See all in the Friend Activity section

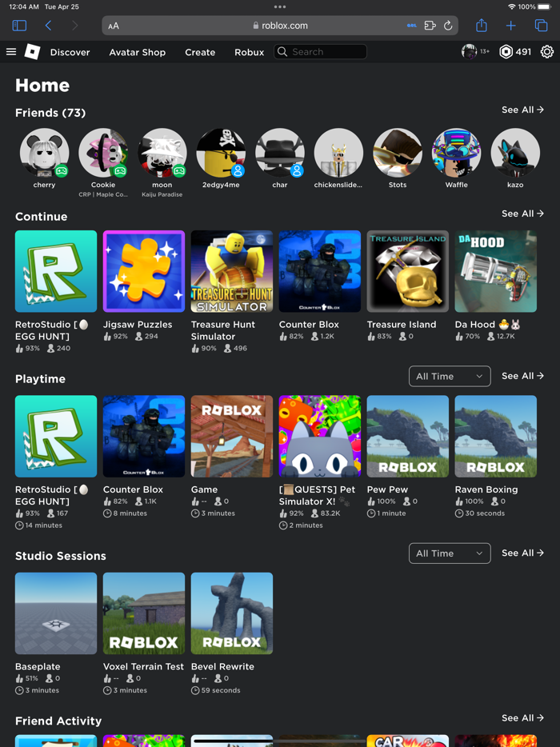tap(522, 717)
